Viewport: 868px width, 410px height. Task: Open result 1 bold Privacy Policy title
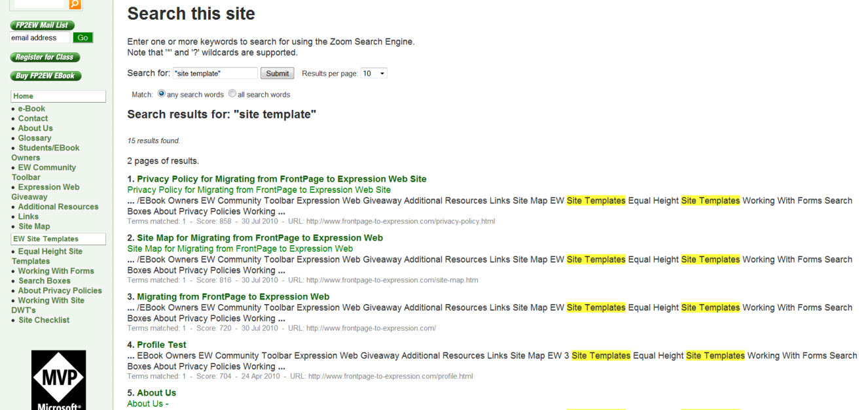tap(281, 179)
